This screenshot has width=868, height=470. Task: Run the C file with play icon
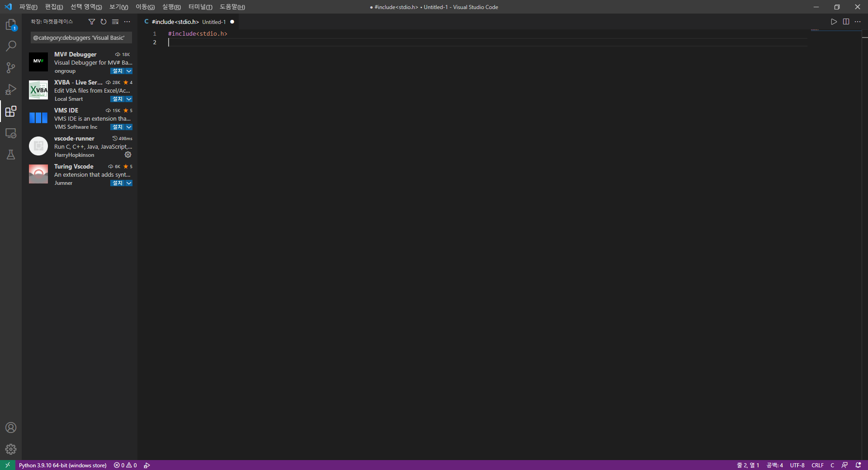click(834, 22)
